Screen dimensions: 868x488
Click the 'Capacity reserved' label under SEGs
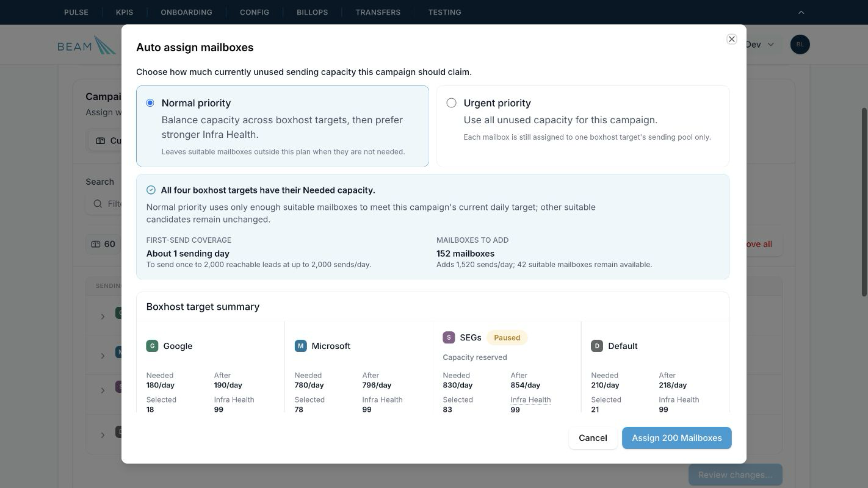[475, 357]
